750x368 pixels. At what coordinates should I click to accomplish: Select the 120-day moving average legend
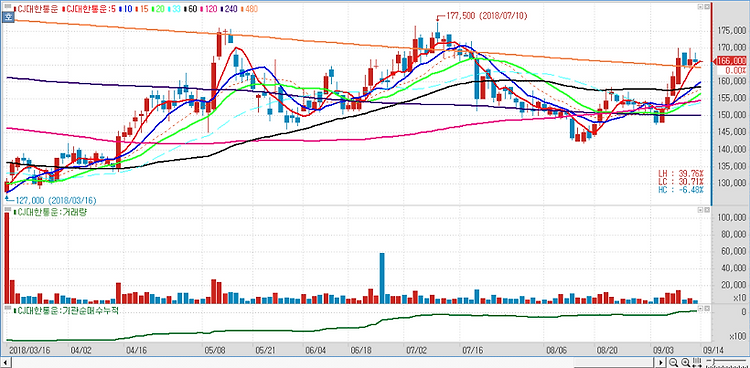click(x=209, y=9)
